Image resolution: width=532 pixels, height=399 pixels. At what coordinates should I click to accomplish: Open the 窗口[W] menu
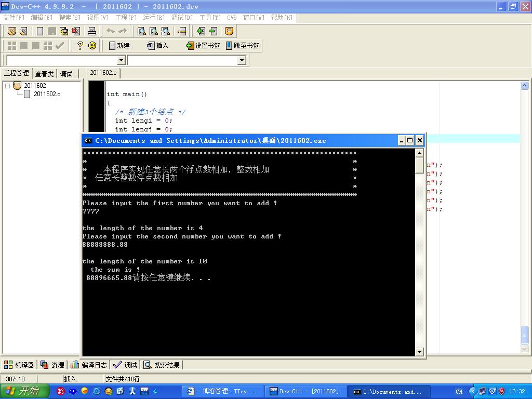(254, 17)
